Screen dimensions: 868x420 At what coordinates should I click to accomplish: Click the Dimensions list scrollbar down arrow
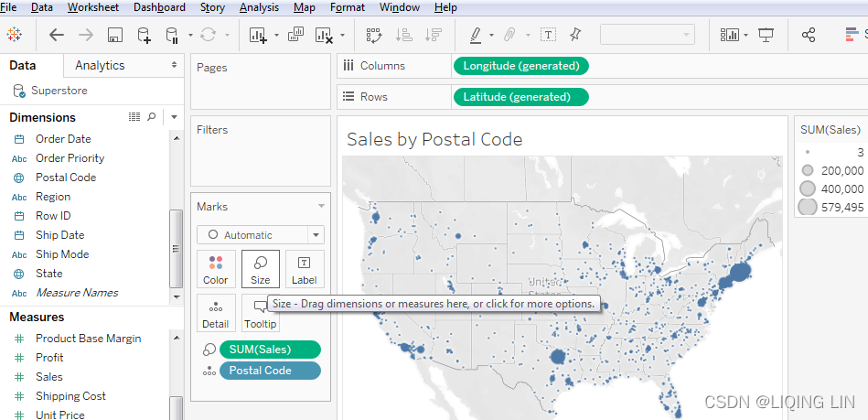pos(177,297)
